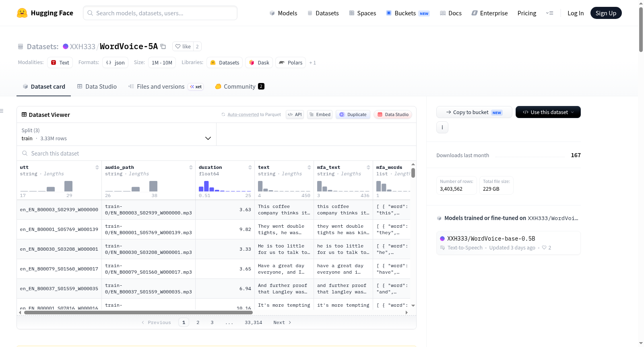The image size is (644, 347).
Task: Click the audio_path lengths histogram bar
Action: [153, 186]
